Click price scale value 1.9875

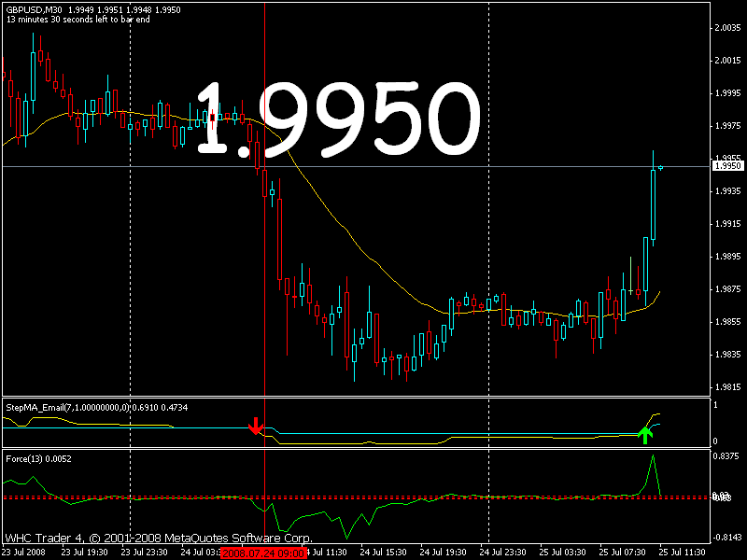click(728, 289)
